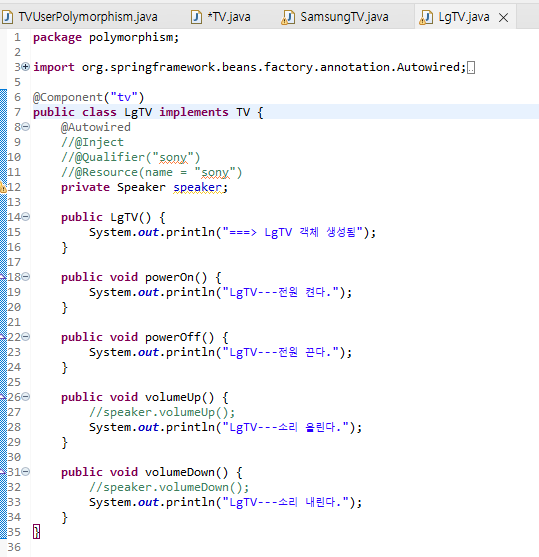539x557 pixels.
Task: Click the //speaker.volumeUp(); comment
Action: [x=162, y=412]
